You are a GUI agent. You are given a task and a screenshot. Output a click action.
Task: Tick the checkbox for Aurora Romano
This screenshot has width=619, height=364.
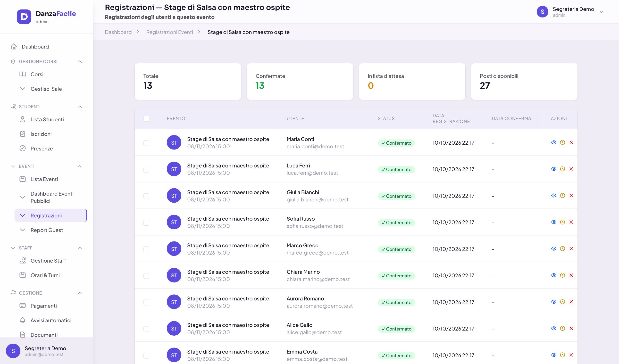pyautogui.click(x=146, y=302)
